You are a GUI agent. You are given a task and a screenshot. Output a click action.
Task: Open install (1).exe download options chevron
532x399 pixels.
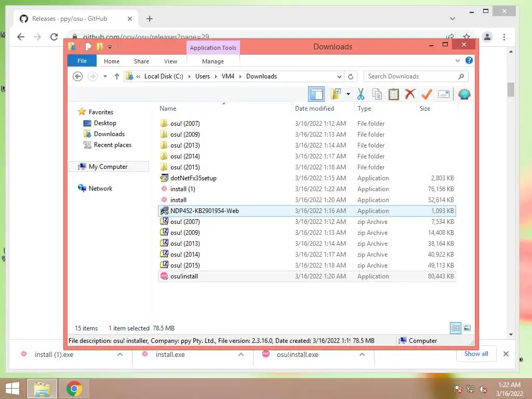click(120, 354)
